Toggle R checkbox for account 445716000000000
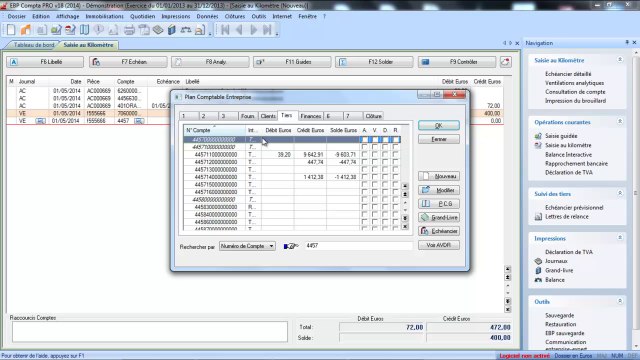The width and height of the screenshot is (640, 360). pyautogui.click(x=395, y=192)
